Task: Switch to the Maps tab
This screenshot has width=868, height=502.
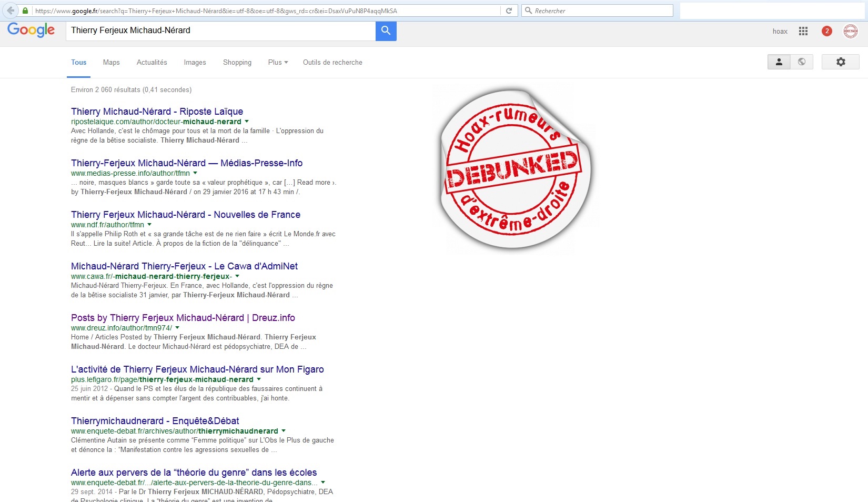Action: 112,62
